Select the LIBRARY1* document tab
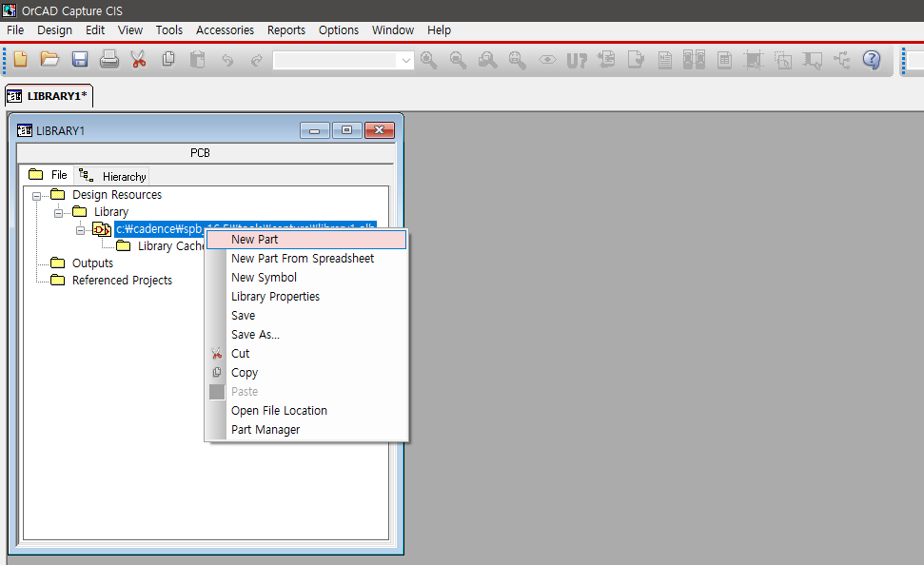Image resolution: width=924 pixels, height=565 pixels. click(49, 96)
